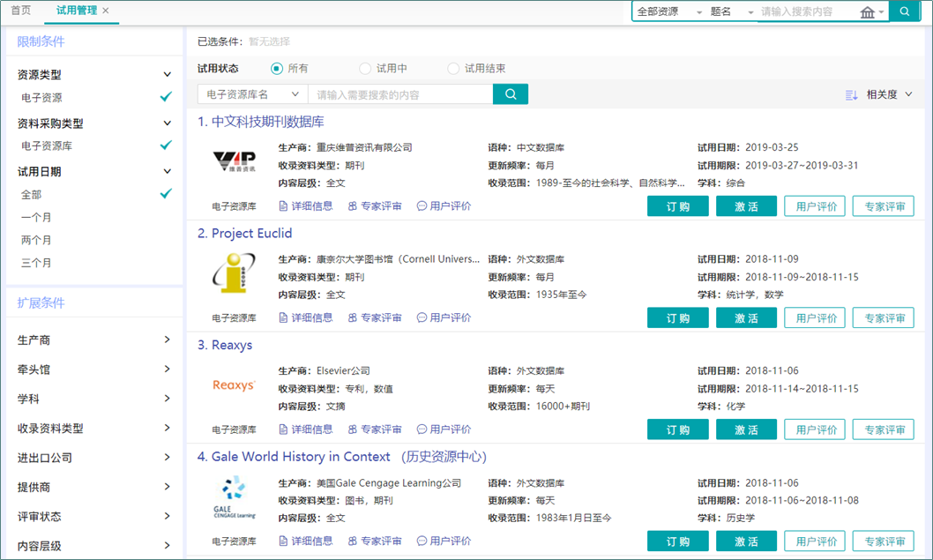The image size is (933, 560).
Task: Select the 所有 trial status radio
Action: pos(277,69)
